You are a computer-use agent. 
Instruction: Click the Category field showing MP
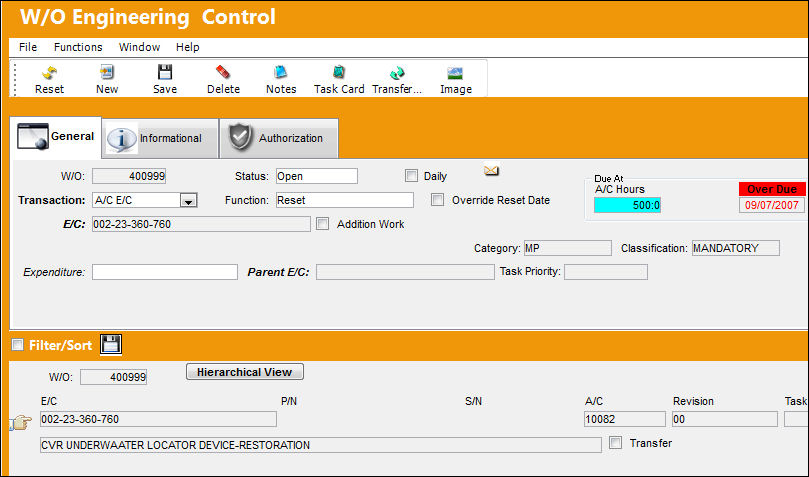568,248
